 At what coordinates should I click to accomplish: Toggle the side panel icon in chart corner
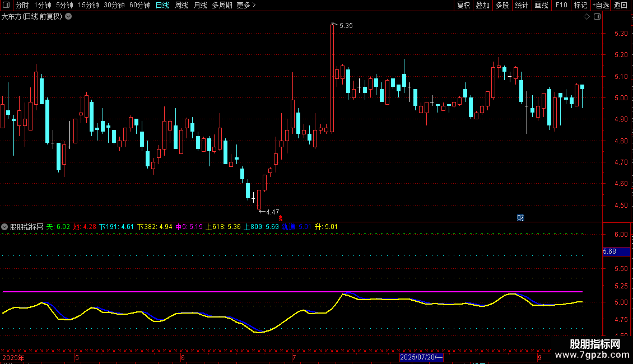coord(597,17)
